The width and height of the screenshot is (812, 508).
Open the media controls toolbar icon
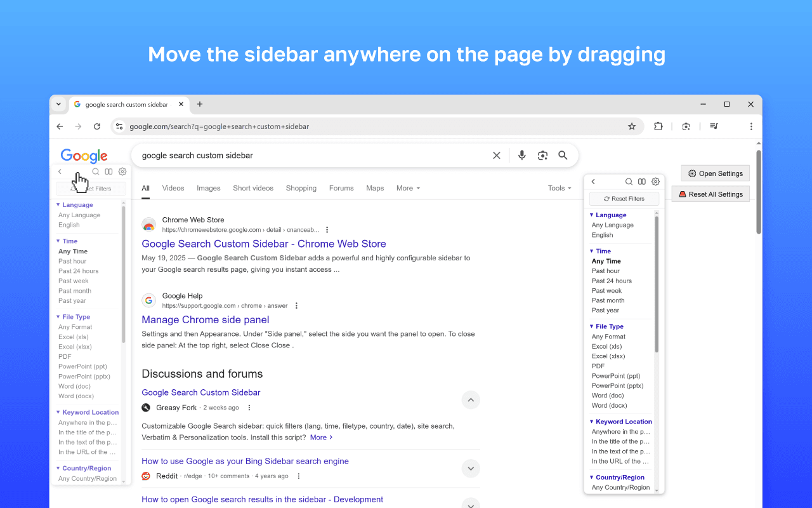(x=714, y=126)
